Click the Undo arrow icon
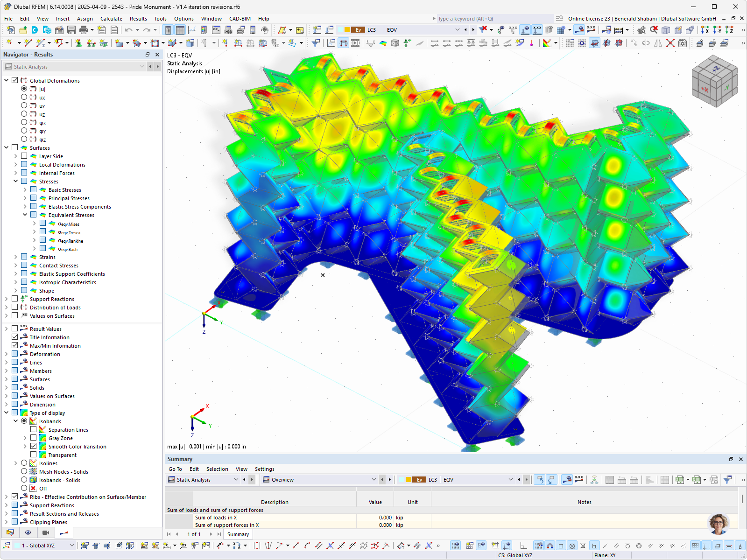The image size is (747, 560). click(x=128, y=30)
